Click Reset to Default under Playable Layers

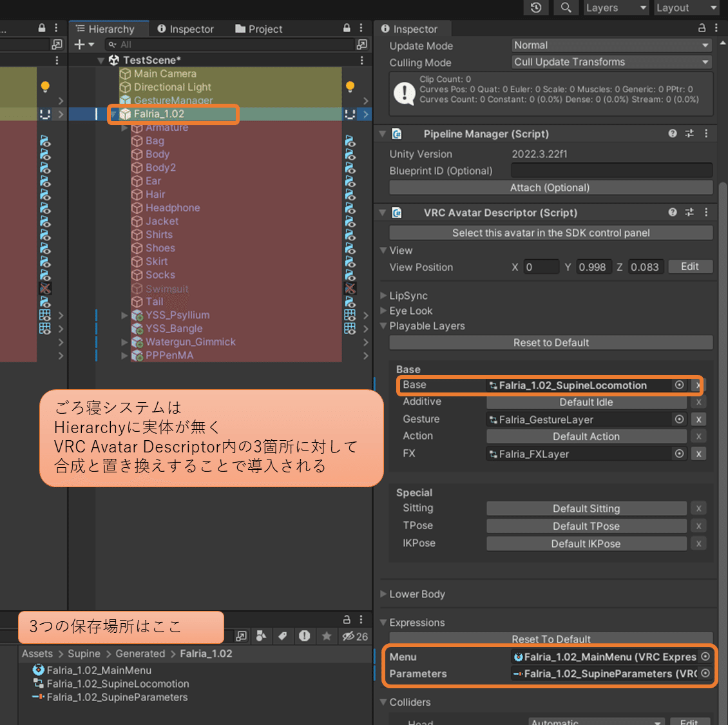coord(551,343)
